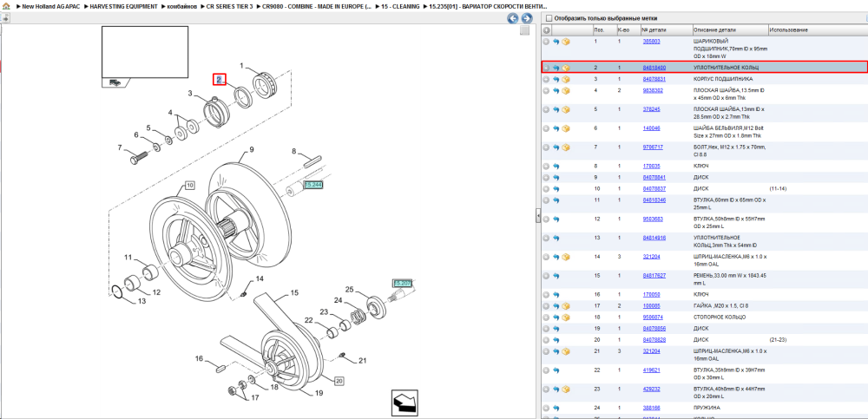Click box package icon for row 14

[x=566, y=257]
